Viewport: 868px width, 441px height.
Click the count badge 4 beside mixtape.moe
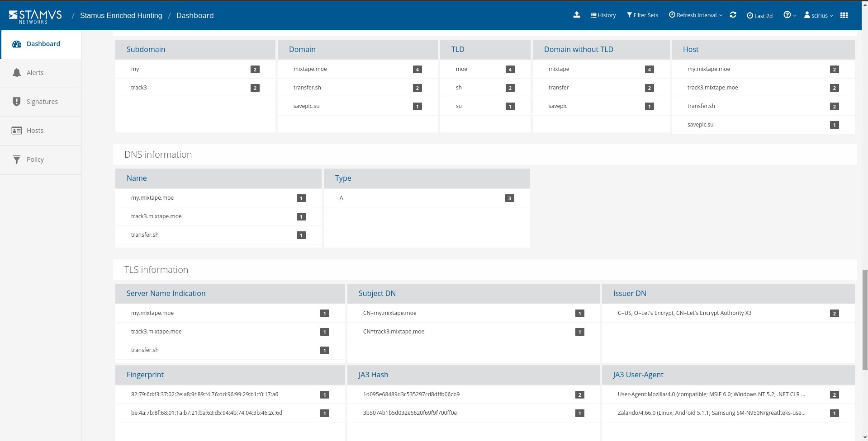417,70
